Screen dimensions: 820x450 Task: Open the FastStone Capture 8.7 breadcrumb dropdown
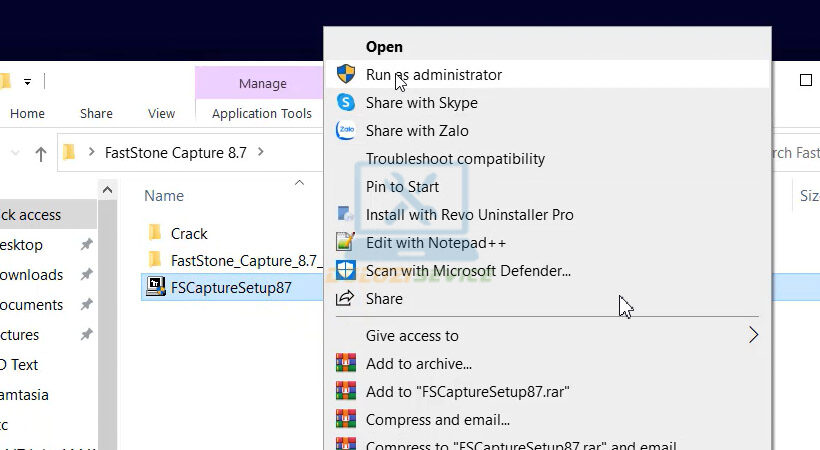(261, 153)
